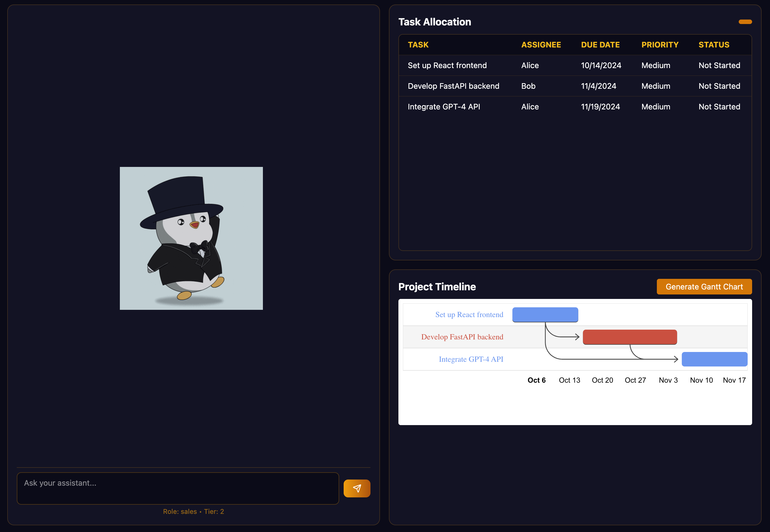This screenshot has height=532, width=770.
Task: Select the Integrate GPT-4 API table row
Action: coord(444,107)
